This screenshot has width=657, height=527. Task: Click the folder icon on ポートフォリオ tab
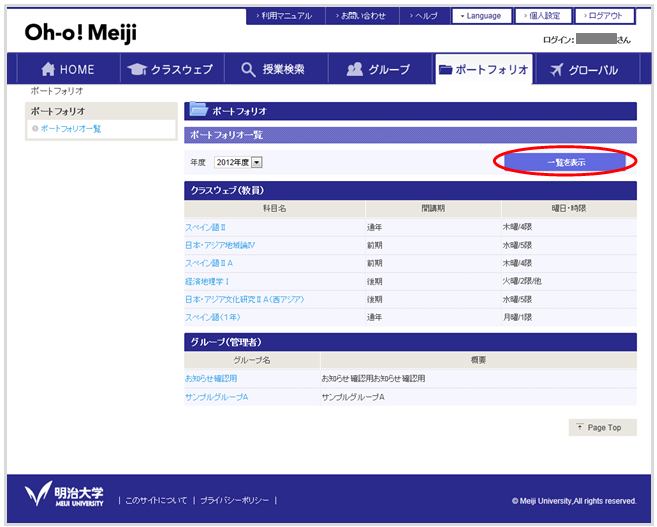[445, 70]
